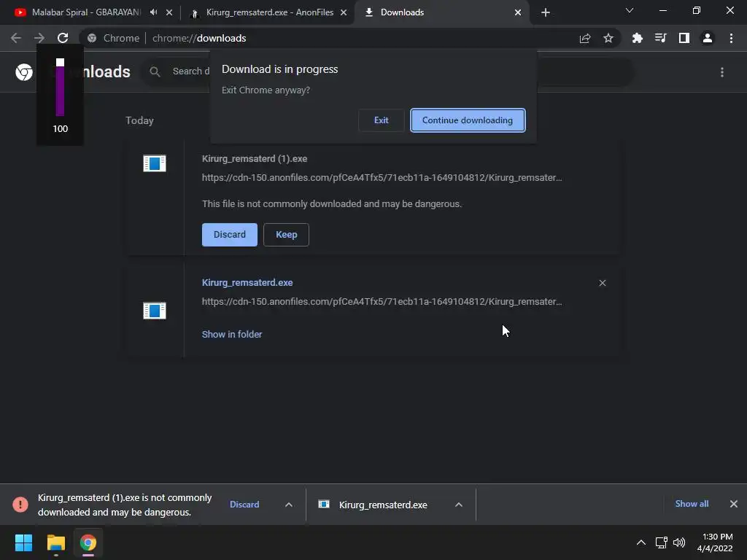Open the network tray icon

click(x=661, y=542)
